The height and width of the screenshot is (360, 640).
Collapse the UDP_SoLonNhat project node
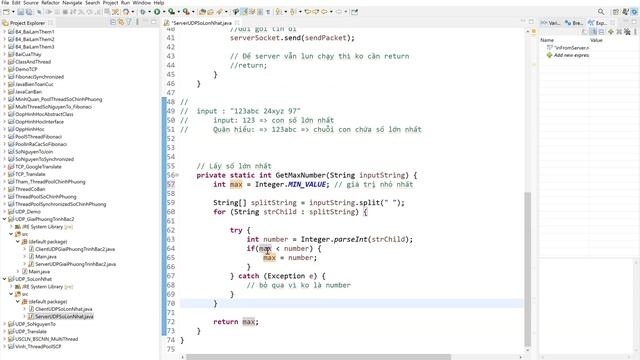click(4, 279)
